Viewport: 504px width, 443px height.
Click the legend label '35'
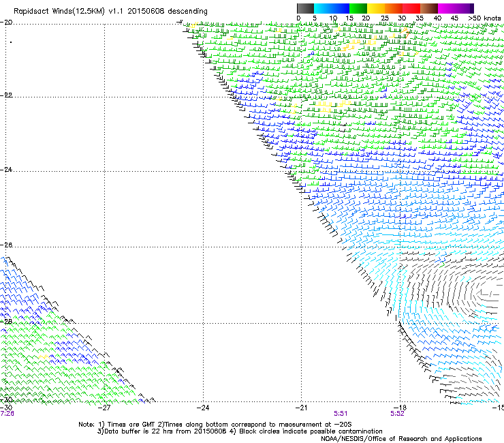(x=420, y=18)
